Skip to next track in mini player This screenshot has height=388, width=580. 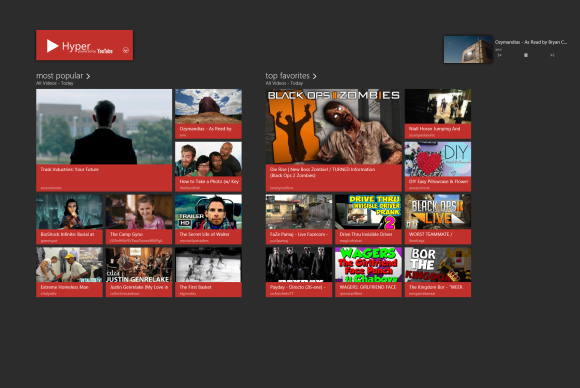coord(552,55)
